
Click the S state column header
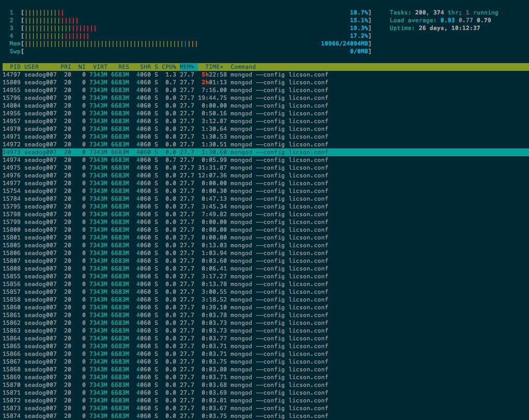click(x=156, y=67)
